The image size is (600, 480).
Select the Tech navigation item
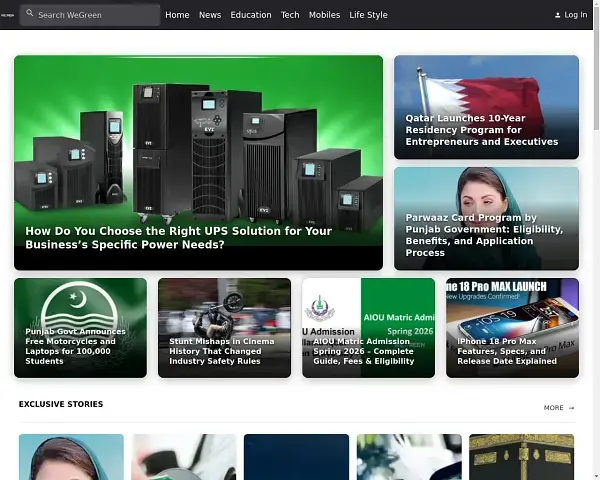point(290,15)
